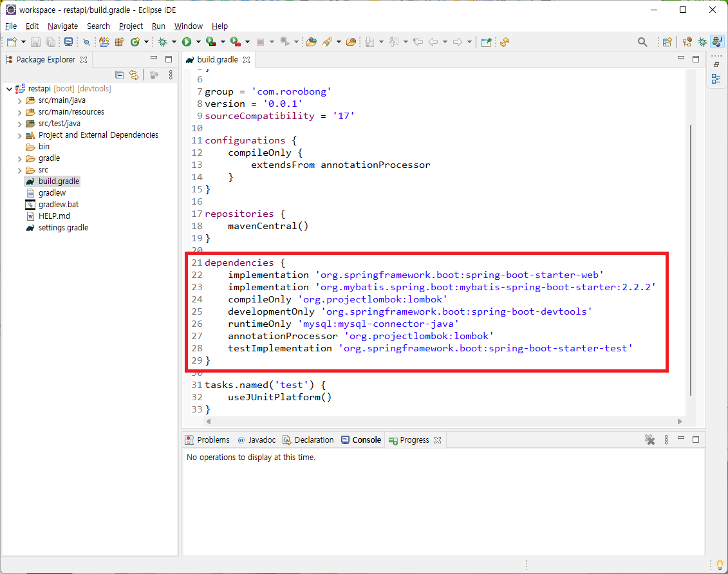The image size is (728, 574).
Task: Click the editor vertical scrollbar
Action: point(691,260)
